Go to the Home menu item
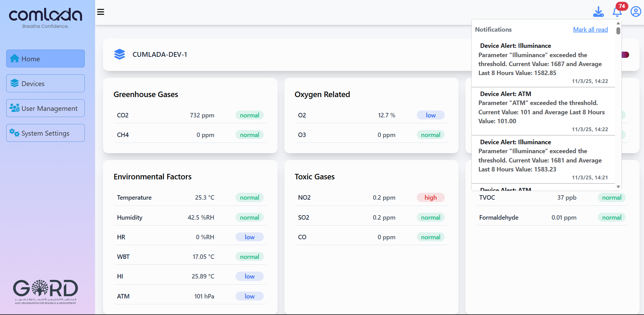The height and width of the screenshot is (315, 644). click(46, 59)
